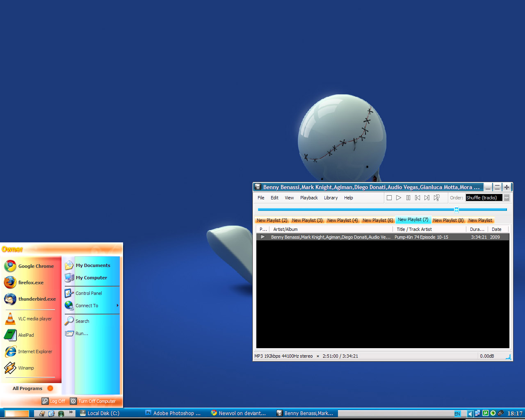Click the seek bar slider handle

click(x=456, y=210)
